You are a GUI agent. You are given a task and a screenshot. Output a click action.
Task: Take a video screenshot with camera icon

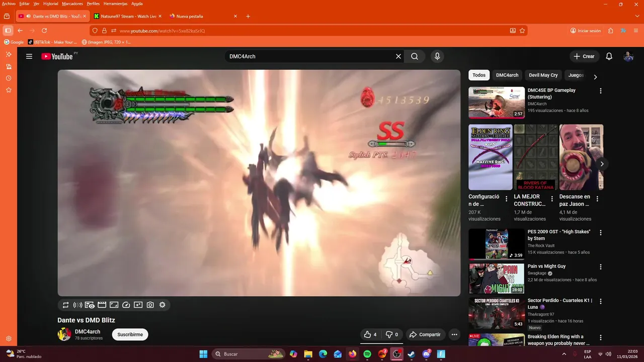click(x=150, y=305)
